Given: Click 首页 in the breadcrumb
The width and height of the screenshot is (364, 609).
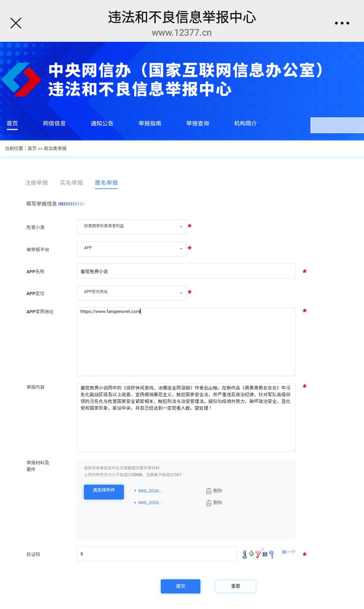Looking at the screenshot, I should click(32, 149).
